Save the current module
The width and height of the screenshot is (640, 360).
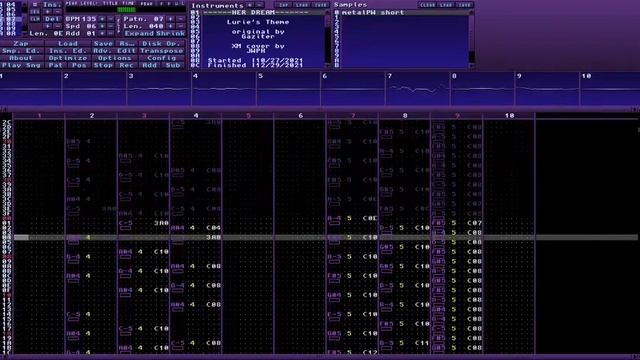(x=103, y=43)
